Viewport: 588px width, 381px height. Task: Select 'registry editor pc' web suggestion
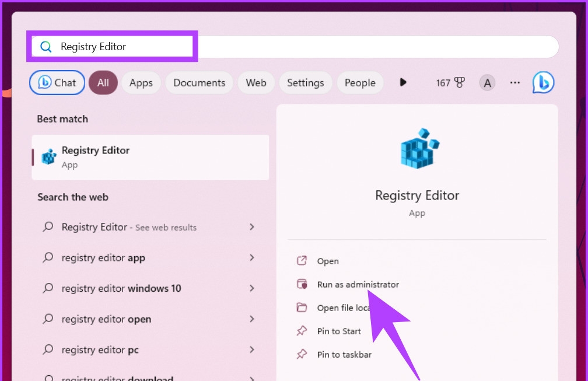[150, 350]
